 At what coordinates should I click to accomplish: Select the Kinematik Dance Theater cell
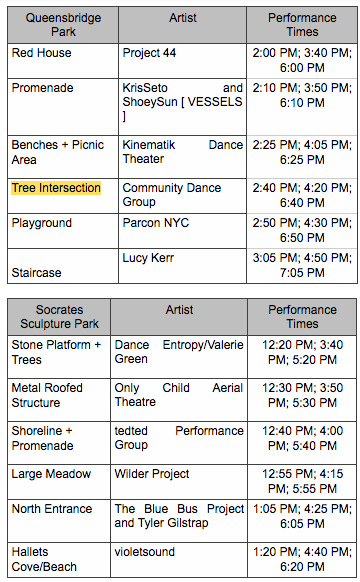click(182, 157)
